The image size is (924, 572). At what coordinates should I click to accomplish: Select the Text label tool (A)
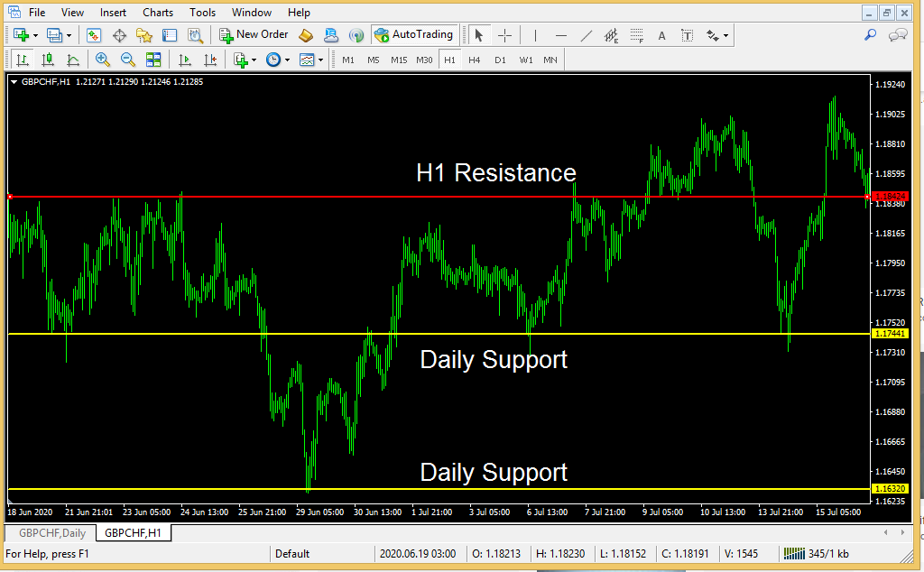pos(662,35)
